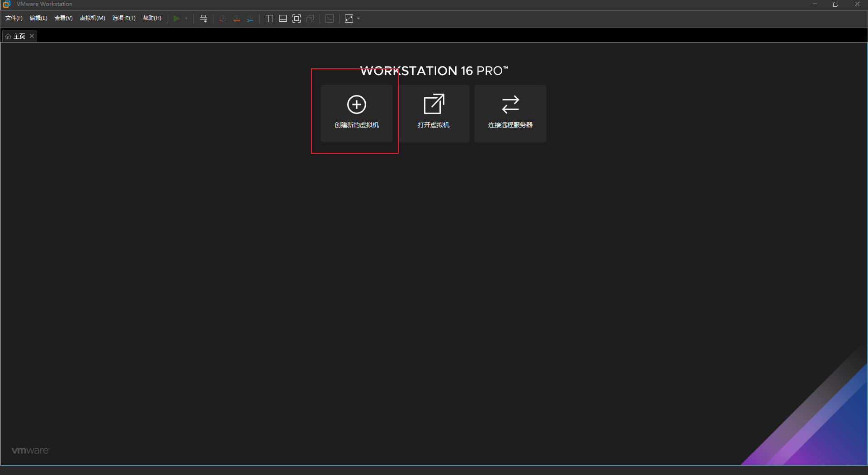Open the 文件(F) menu
The image size is (868, 475).
(x=14, y=18)
